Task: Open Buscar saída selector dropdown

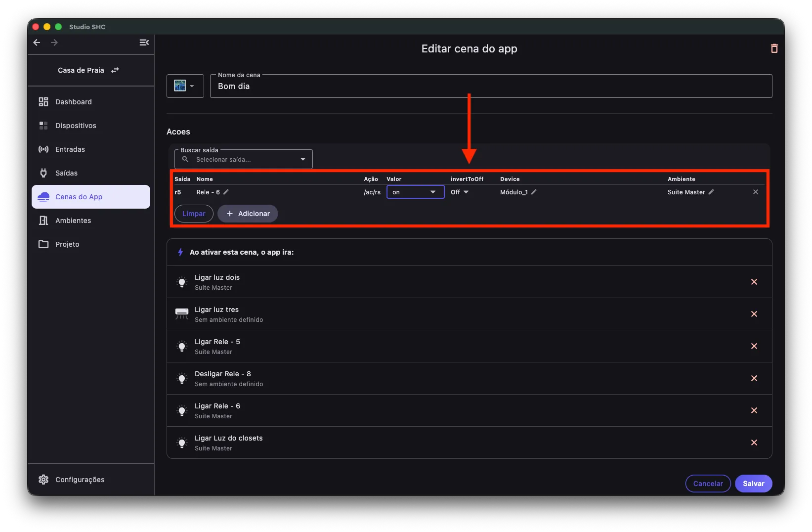Action: (244, 159)
